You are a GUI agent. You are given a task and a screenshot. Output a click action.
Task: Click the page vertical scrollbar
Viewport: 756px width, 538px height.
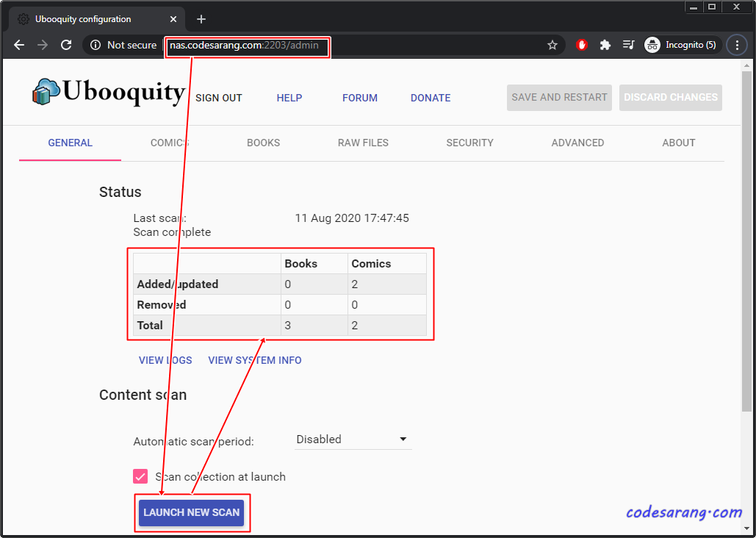747,241
